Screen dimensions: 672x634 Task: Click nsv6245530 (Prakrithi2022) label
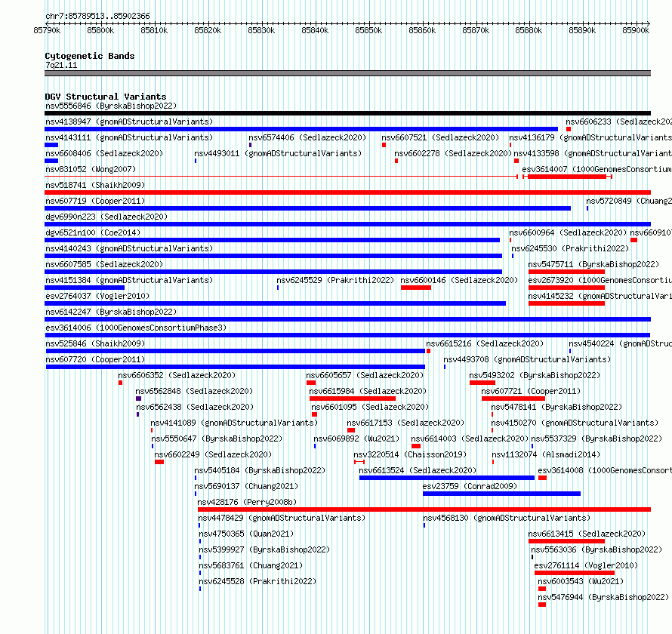[x=570, y=248]
